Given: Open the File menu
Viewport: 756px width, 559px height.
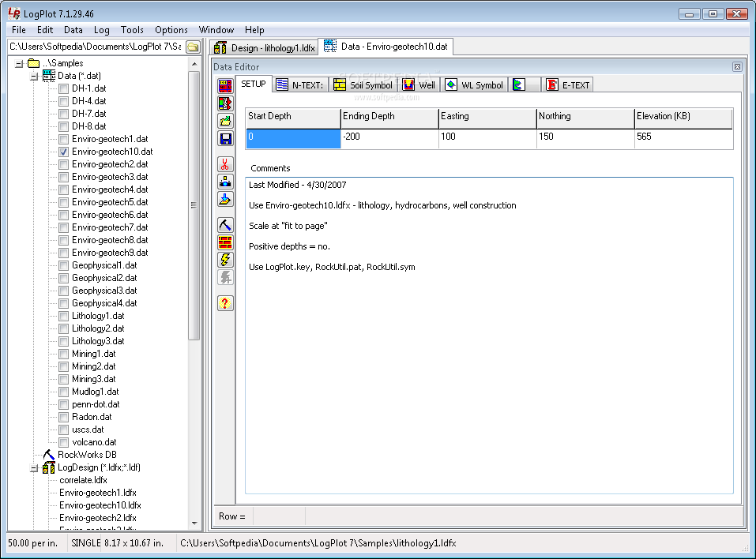Looking at the screenshot, I should (19, 30).
